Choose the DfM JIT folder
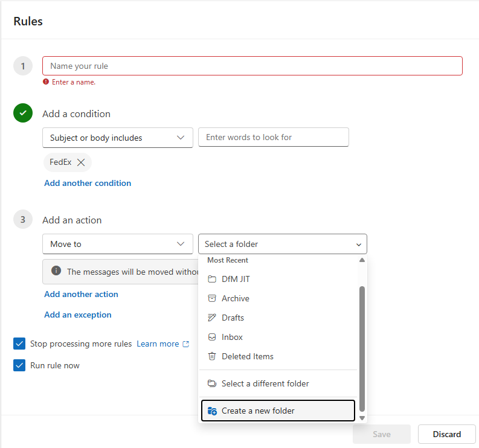Screen dimensions: 479x448 [x=278, y=279]
